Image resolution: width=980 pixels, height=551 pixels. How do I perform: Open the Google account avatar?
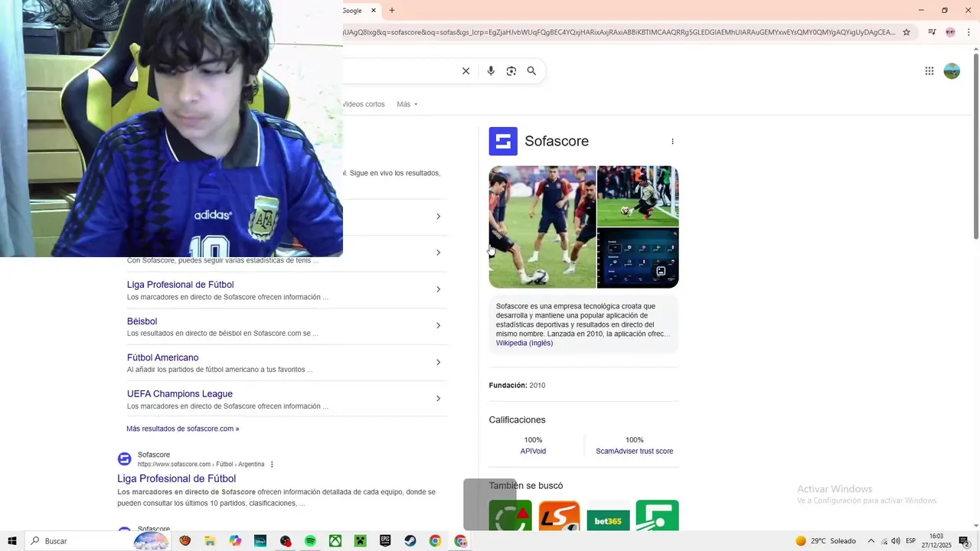tap(952, 71)
